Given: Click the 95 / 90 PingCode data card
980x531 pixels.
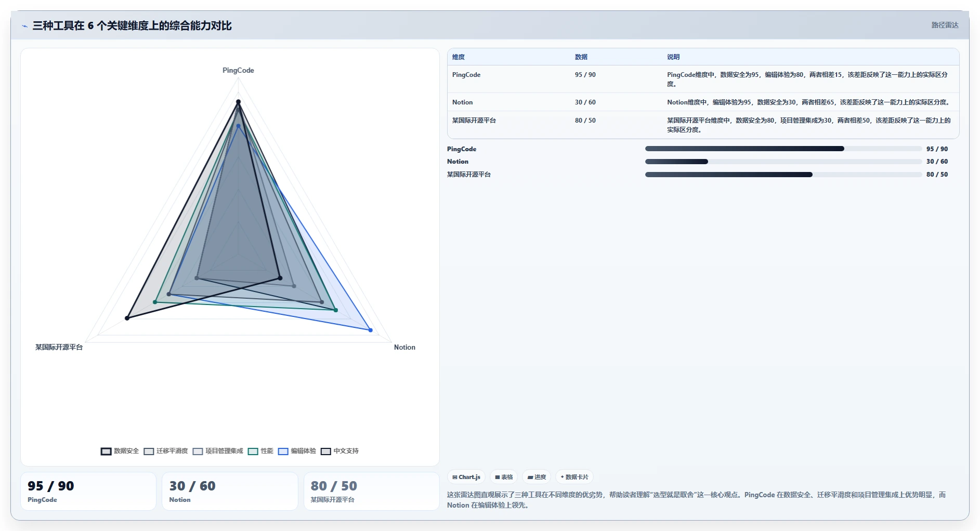Looking at the screenshot, I should [88, 491].
